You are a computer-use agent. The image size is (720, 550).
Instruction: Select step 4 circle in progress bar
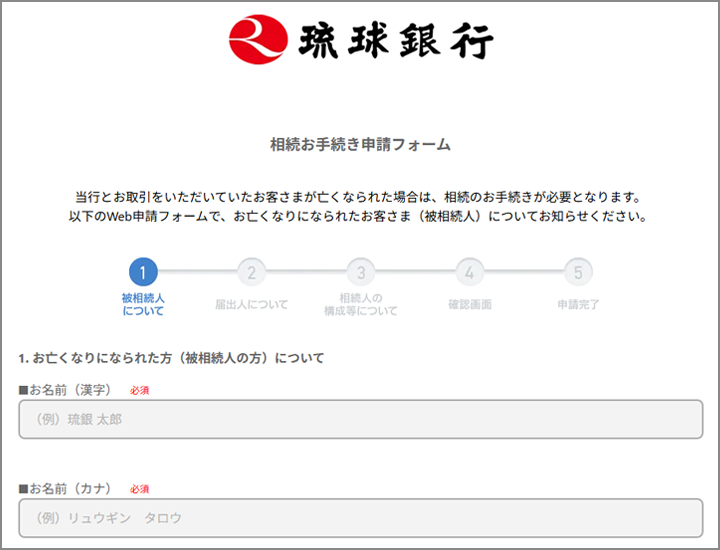[x=469, y=272]
